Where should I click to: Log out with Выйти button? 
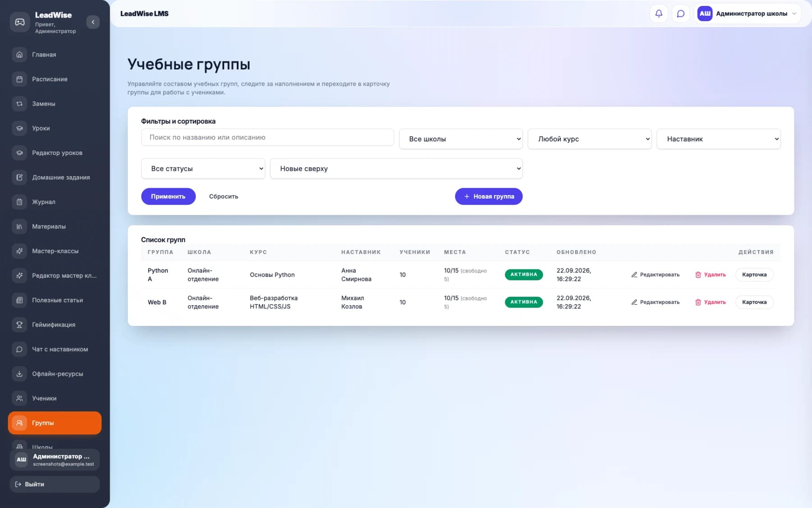click(x=55, y=485)
